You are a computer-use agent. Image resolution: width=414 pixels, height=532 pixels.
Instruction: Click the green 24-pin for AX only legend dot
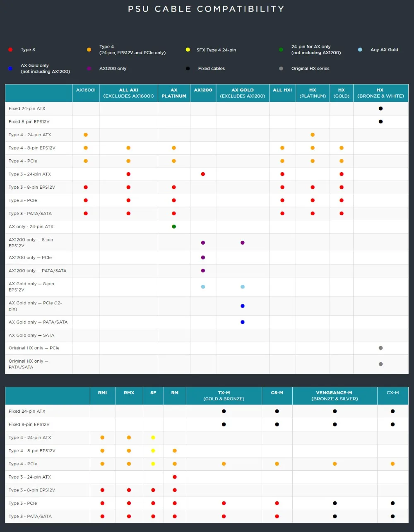281,50
